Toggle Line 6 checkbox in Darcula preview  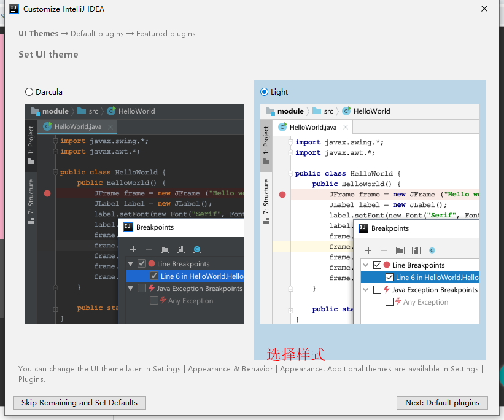click(x=154, y=276)
